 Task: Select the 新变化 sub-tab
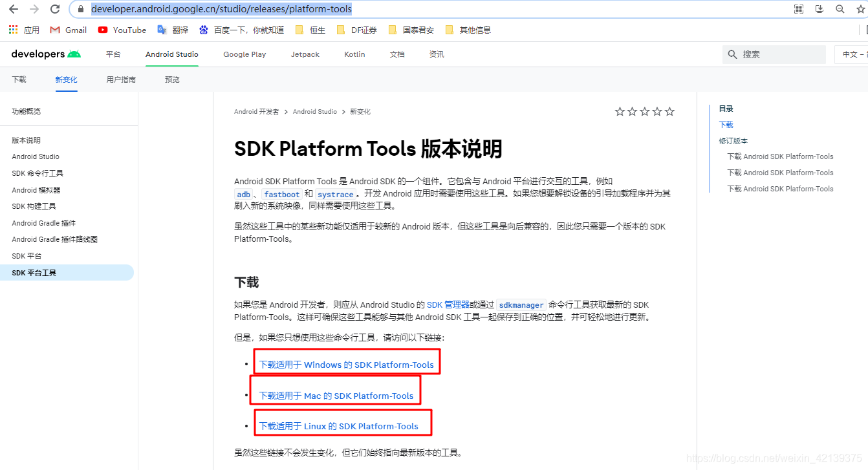click(x=66, y=80)
